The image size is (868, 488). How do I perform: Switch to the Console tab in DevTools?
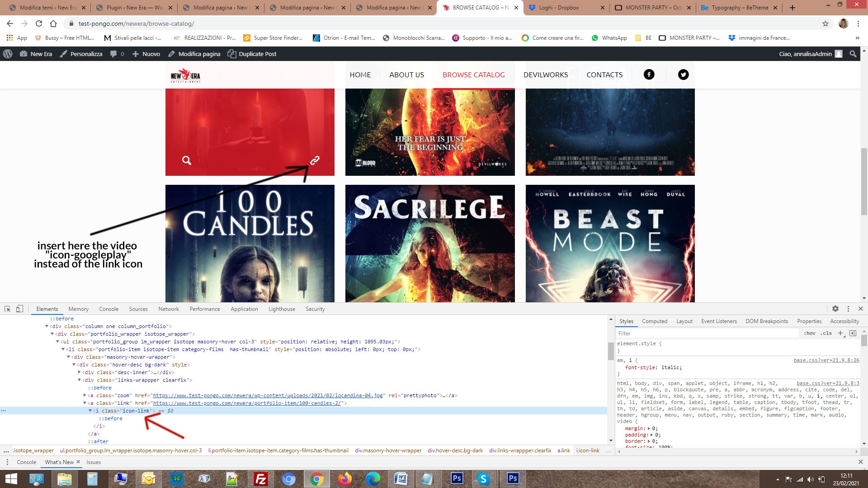tap(108, 309)
